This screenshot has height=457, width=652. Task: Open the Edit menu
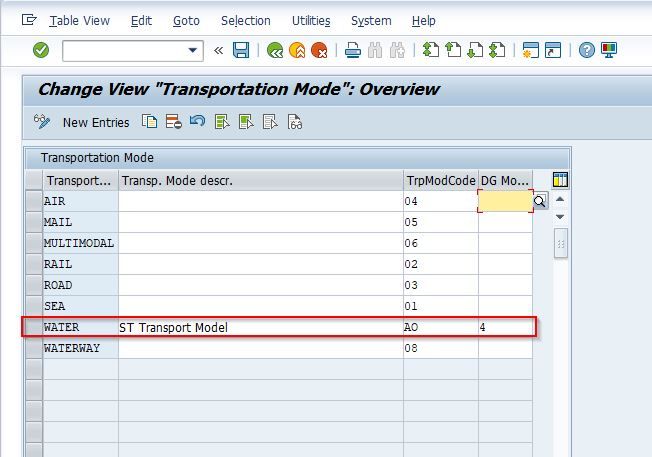coord(141,21)
